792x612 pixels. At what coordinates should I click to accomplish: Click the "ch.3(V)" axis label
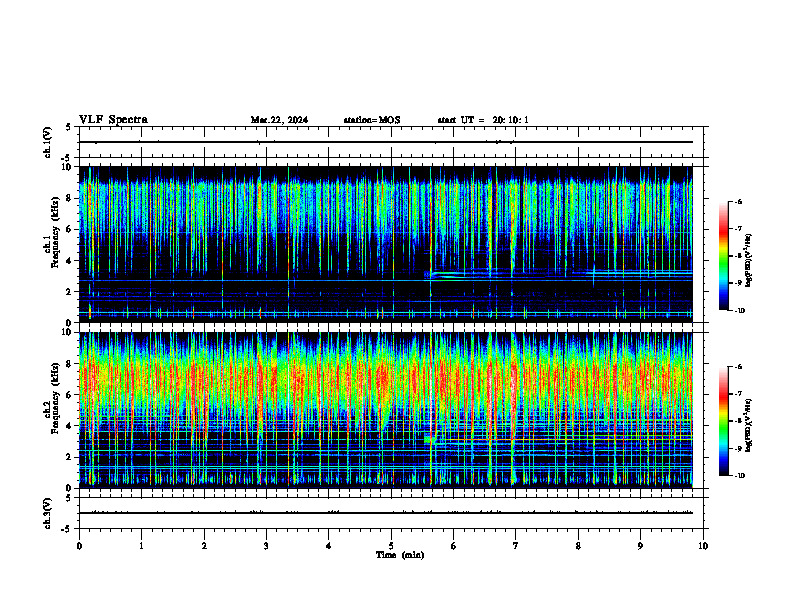coord(47,513)
